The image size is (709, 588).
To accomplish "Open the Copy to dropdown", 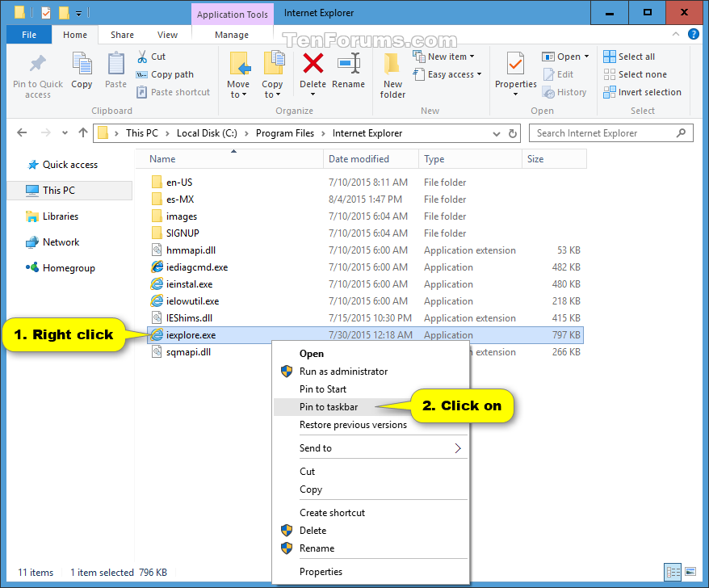I will pos(272,90).
